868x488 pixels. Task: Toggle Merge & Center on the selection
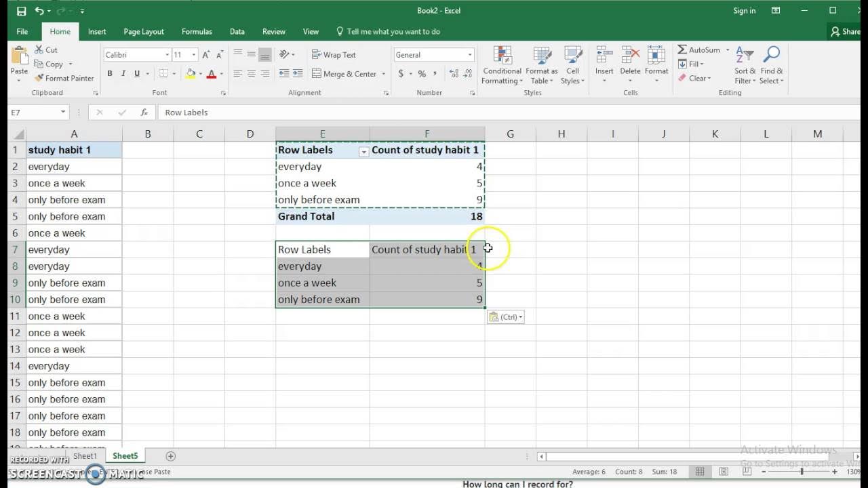click(x=344, y=74)
